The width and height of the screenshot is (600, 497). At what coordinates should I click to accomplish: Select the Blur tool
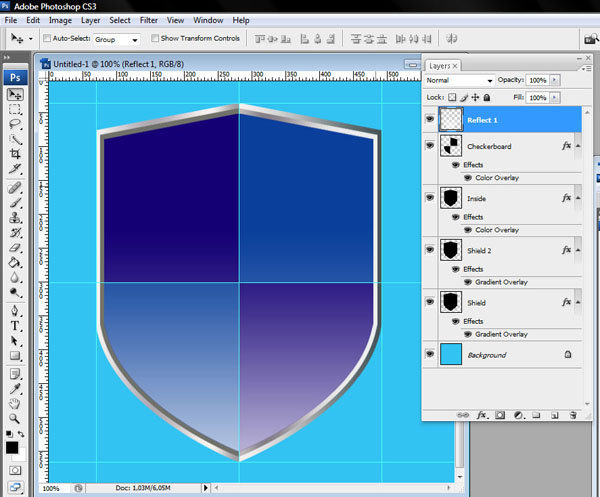click(15, 277)
